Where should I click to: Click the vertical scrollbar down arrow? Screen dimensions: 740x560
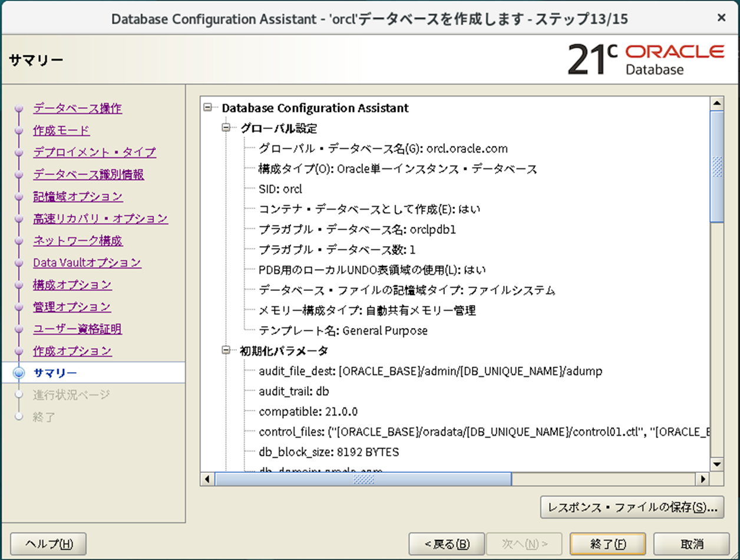coord(717,464)
